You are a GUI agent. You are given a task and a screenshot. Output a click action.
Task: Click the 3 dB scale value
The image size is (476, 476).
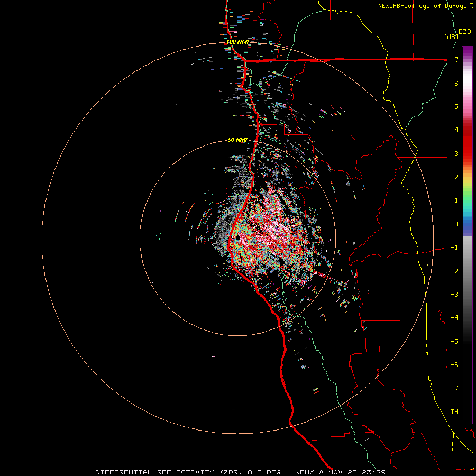click(456, 153)
